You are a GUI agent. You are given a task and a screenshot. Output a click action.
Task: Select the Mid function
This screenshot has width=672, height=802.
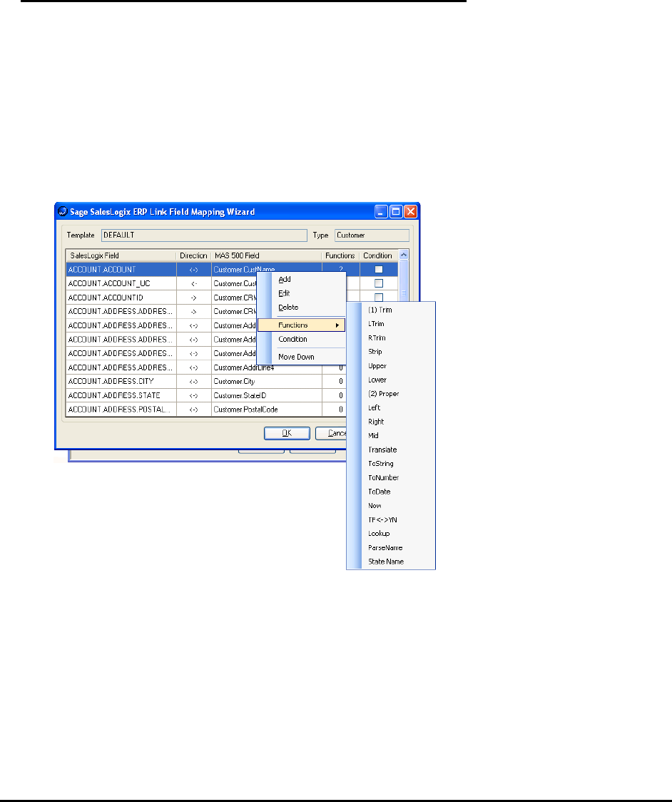click(391, 436)
